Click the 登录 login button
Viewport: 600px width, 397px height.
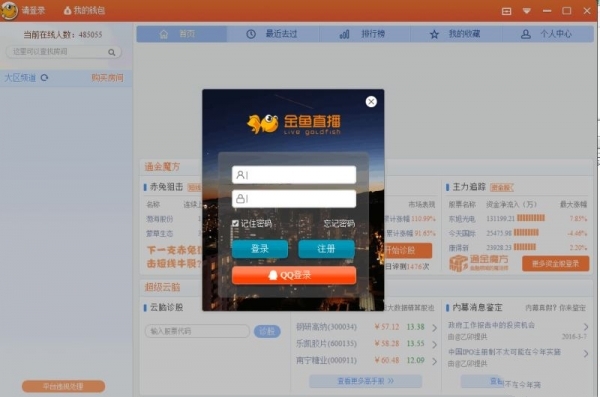(260, 249)
